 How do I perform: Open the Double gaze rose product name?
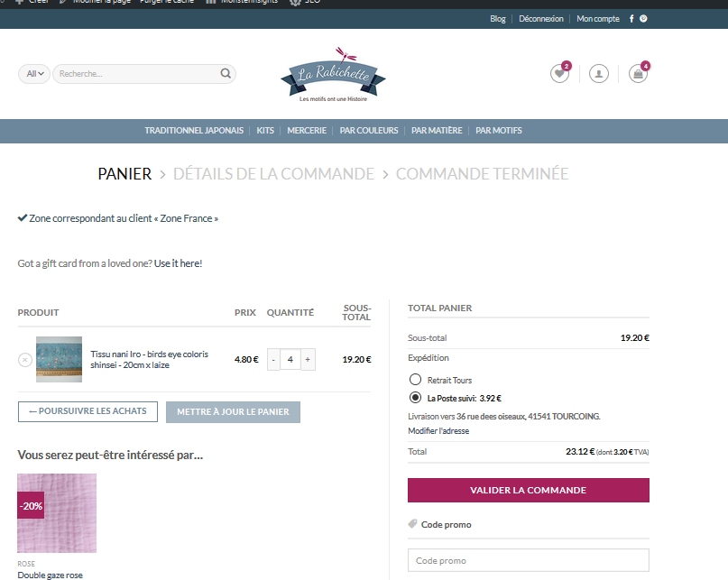51,575
